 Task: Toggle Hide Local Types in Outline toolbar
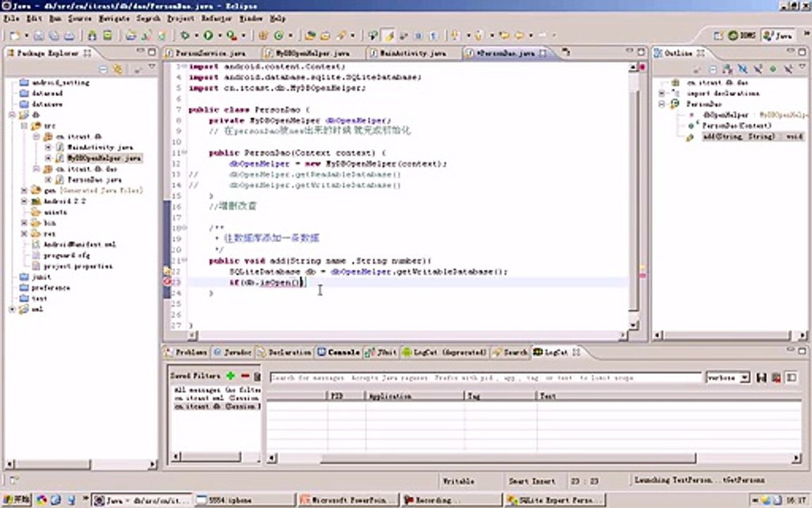click(x=788, y=68)
